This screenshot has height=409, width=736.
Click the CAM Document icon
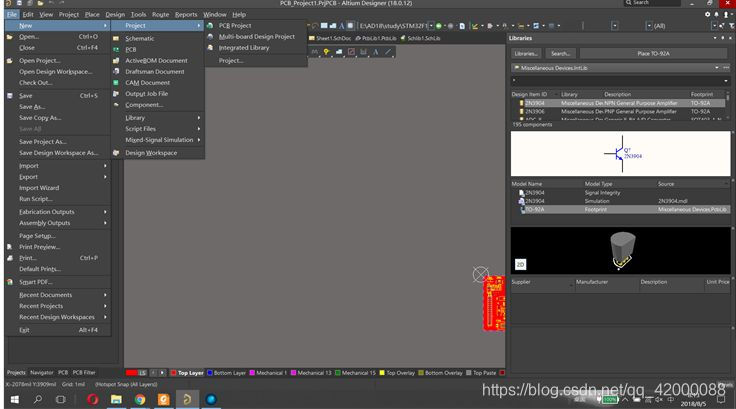(x=116, y=82)
